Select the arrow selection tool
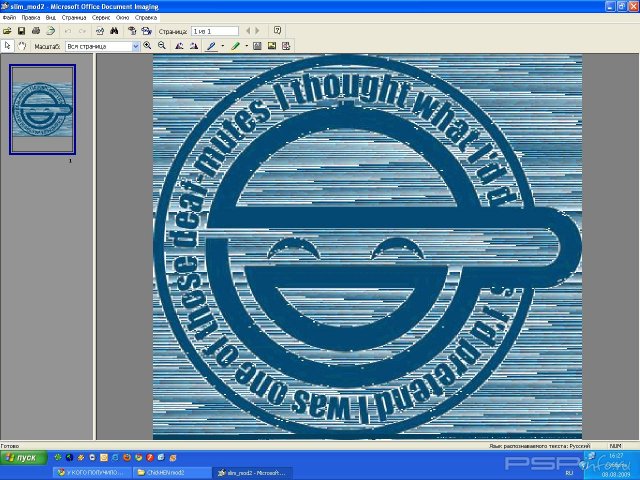The image size is (640, 480). pyautogui.click(x=7, y=46)
